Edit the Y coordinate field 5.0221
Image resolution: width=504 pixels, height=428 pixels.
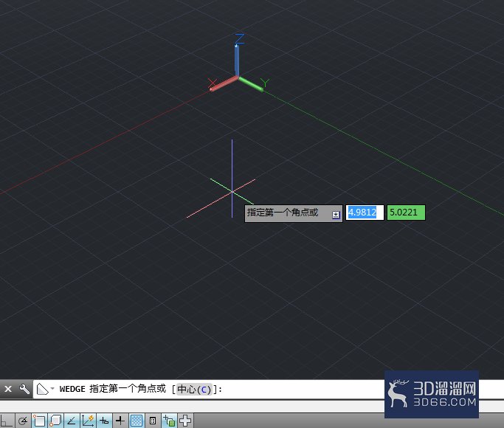406,213
